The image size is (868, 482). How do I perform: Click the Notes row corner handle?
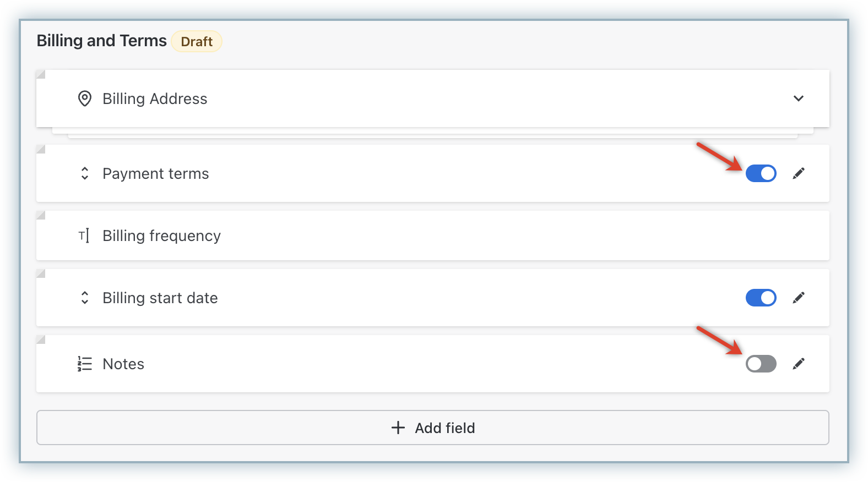40,339
